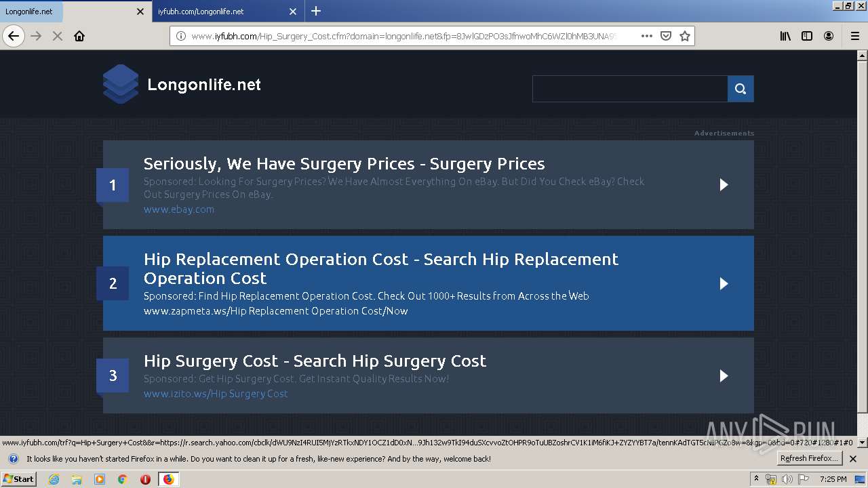Image resolution: width=868 pixels, height=488 pixels.
Task: Open Windows Explorer folder from taskbar
Action: [x=77, y=479]
